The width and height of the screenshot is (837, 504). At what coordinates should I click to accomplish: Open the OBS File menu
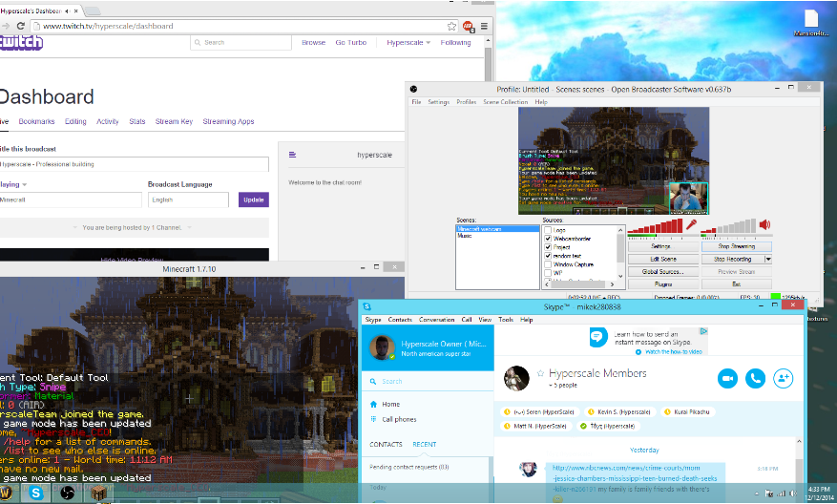click(416, 102)
